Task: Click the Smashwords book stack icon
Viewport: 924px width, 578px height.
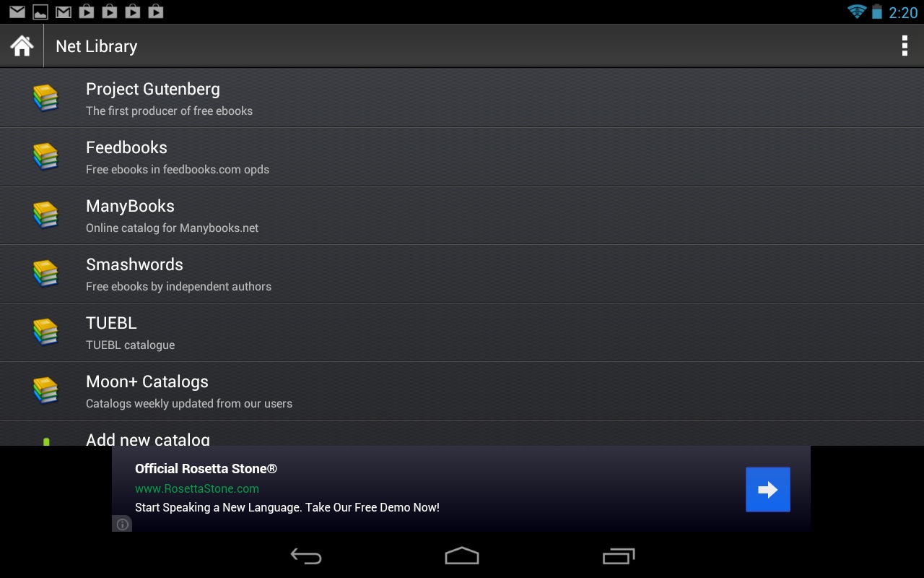Action: tap(45, 274)
